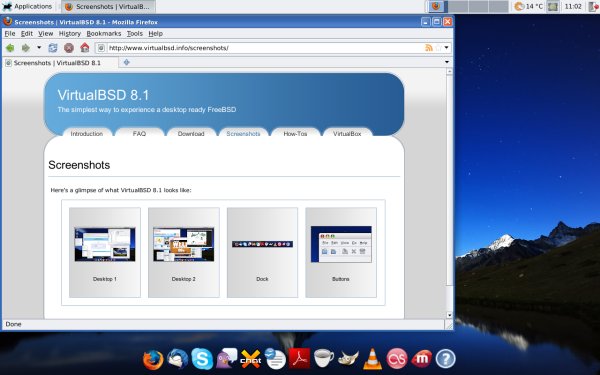Launch XChat from the dock
The height and width of the screenshot is (375, 600).
pos(251,359)
